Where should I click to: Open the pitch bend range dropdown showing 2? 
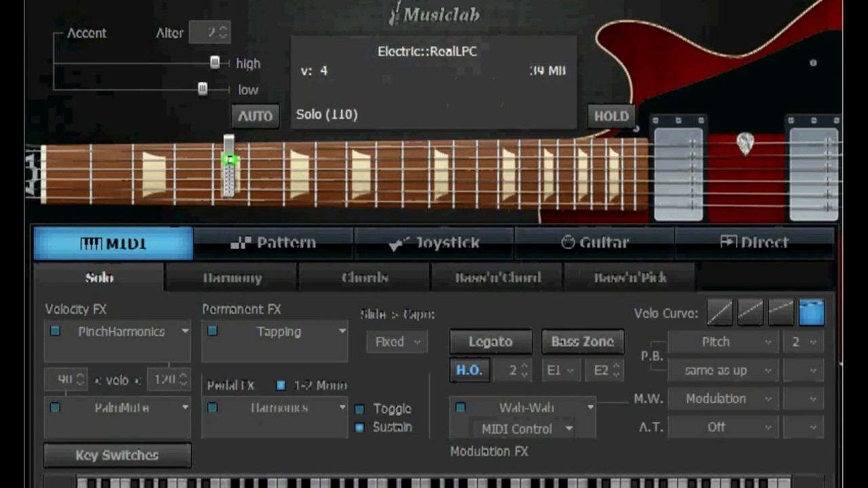(x=804, y=342)
